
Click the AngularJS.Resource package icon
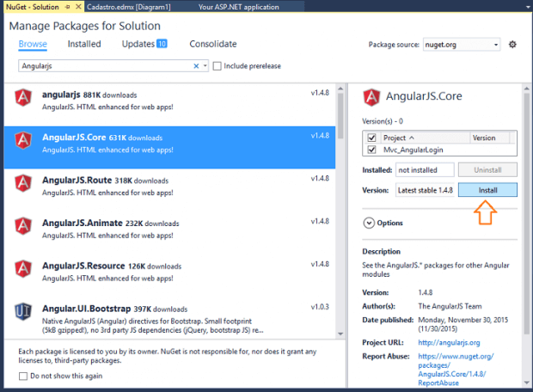[x=24, y=271]
